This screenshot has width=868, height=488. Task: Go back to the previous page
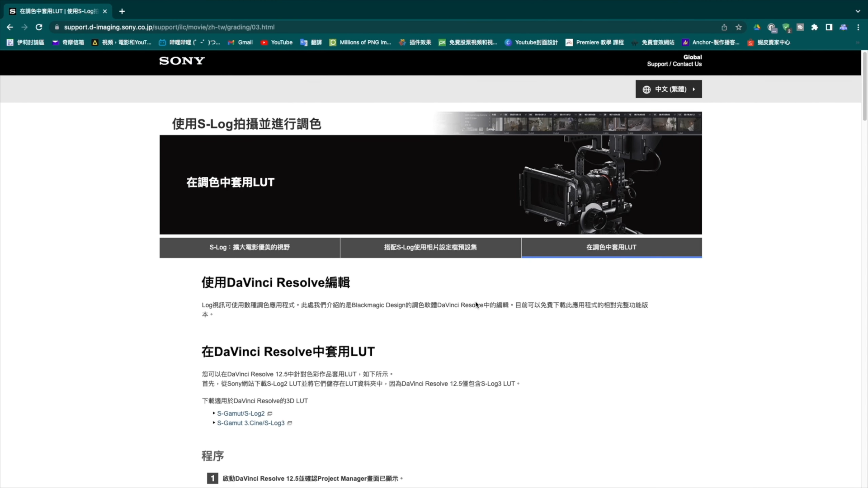pos(10,27)
